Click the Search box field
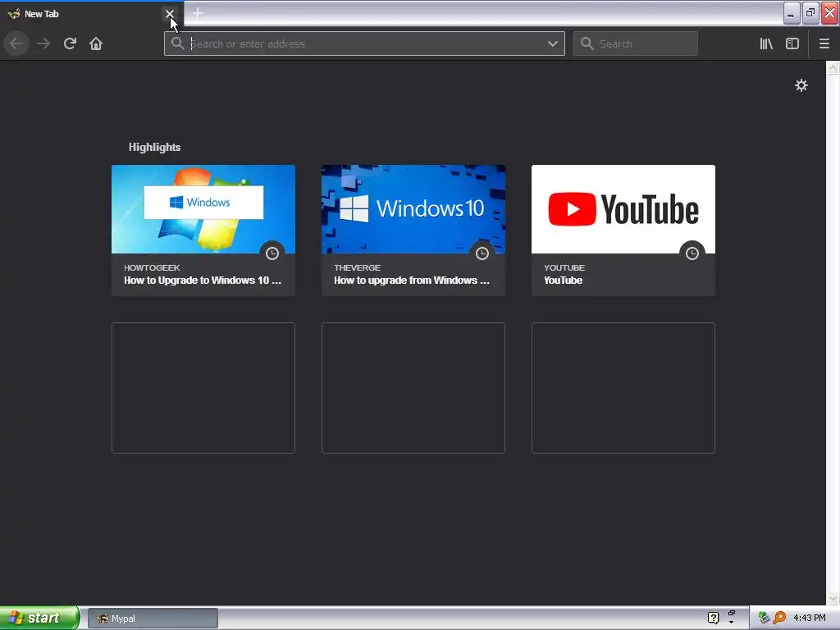This screenshot has width=840, height=630. (x=636, y=43)
